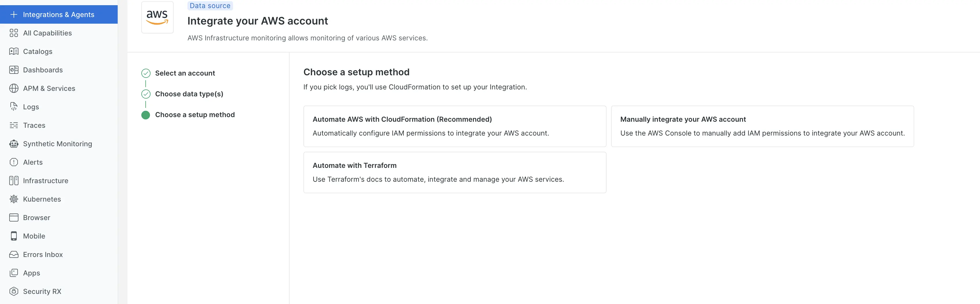Click the green dot for current step

tap(146, 115)
